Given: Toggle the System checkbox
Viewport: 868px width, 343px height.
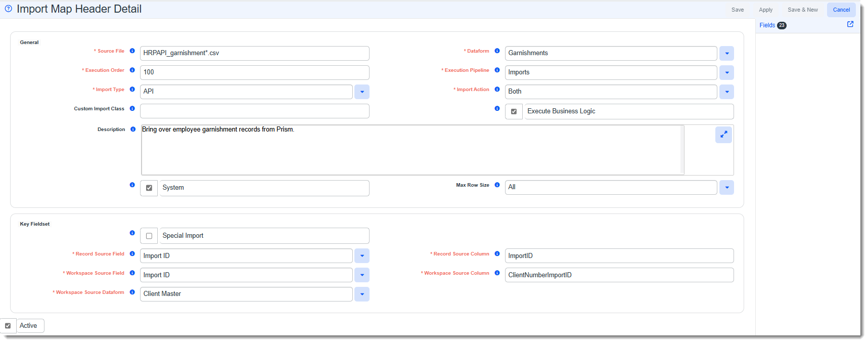Looking at the screenshot, I should [149, 188].
